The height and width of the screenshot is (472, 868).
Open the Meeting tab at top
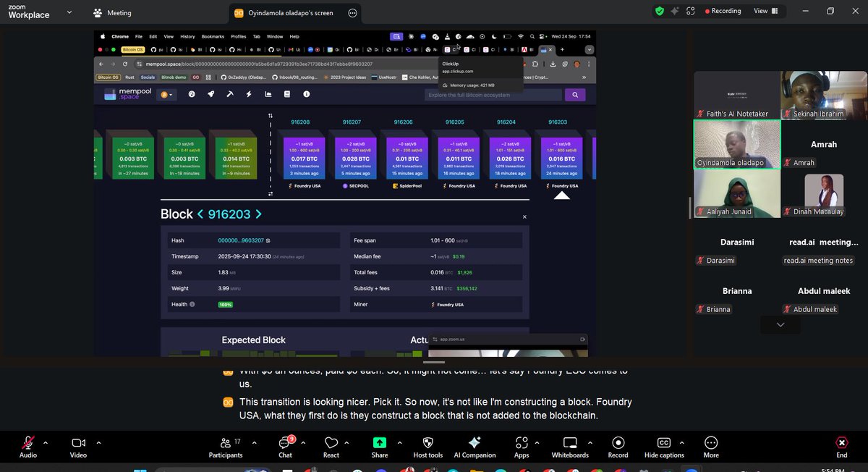point(113,13)
